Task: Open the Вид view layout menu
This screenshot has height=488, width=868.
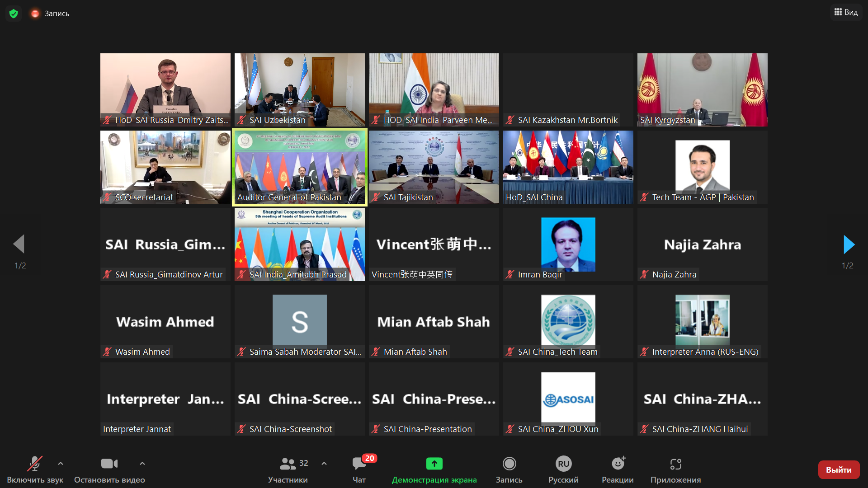Action: click(x=846, y=12)
